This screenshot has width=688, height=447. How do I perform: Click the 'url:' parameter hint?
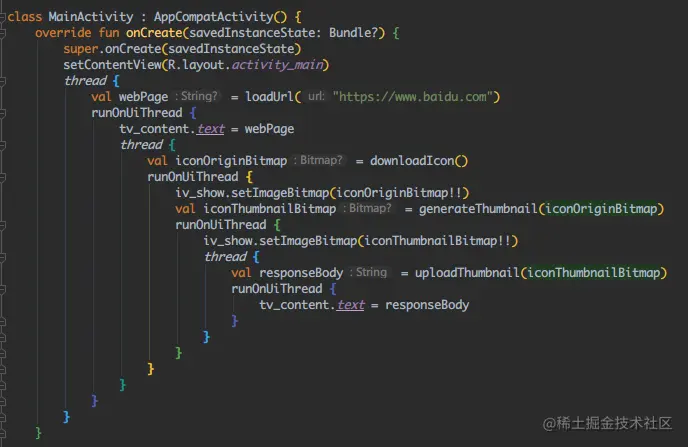[x=316, y=97]
